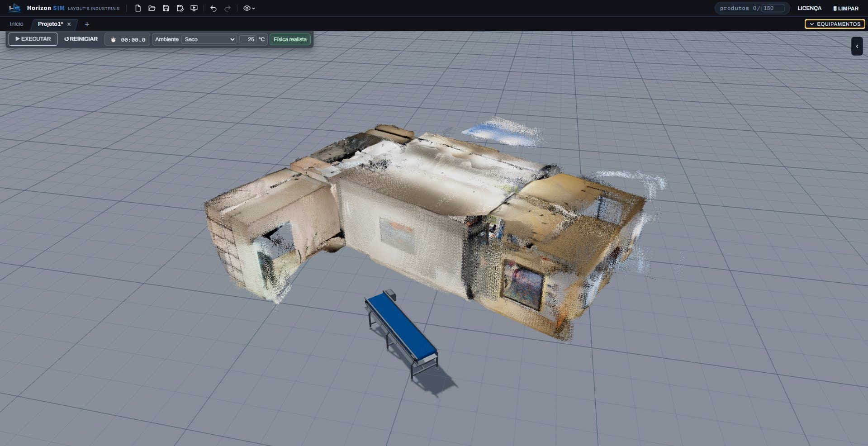Click the temperature field showing 25

click(x=248, y=39)
